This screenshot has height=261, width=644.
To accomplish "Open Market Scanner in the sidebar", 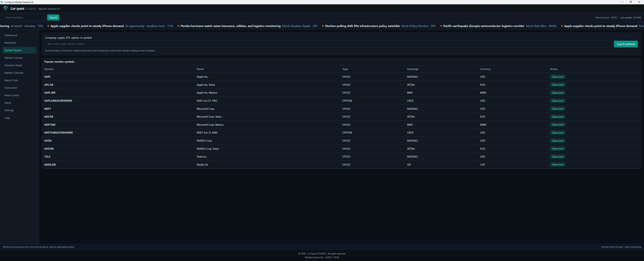I will click(x=19, y=58).
